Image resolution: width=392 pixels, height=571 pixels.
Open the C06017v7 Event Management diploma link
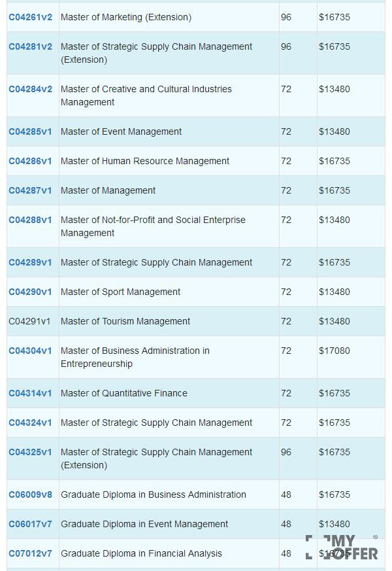(x=30, y=524)
